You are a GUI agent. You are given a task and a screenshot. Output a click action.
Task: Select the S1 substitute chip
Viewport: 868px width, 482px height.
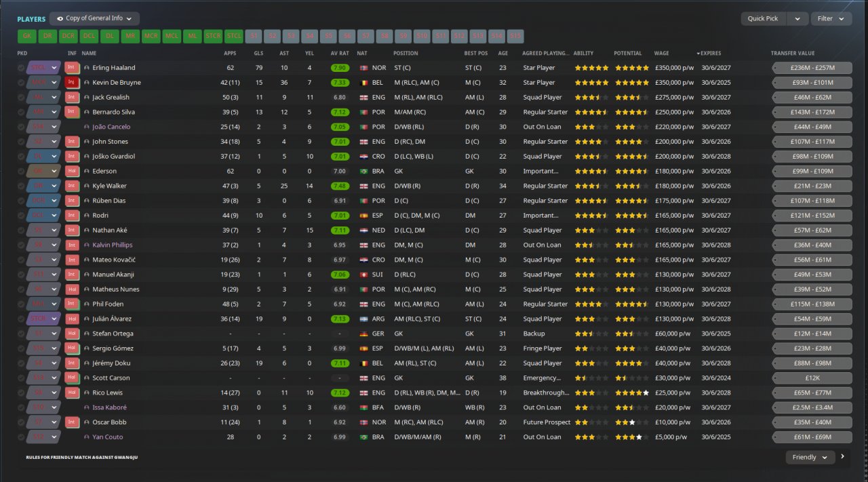pos(254,37)
